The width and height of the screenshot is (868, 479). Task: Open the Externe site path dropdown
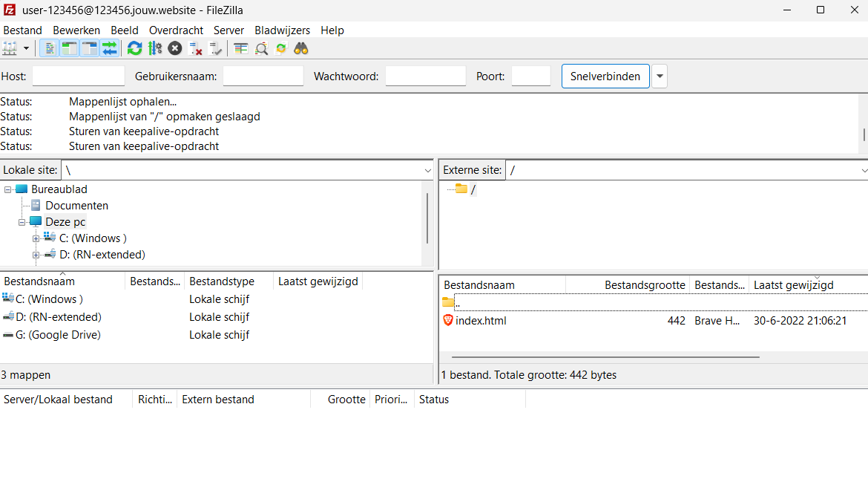(x=864, y=170)
